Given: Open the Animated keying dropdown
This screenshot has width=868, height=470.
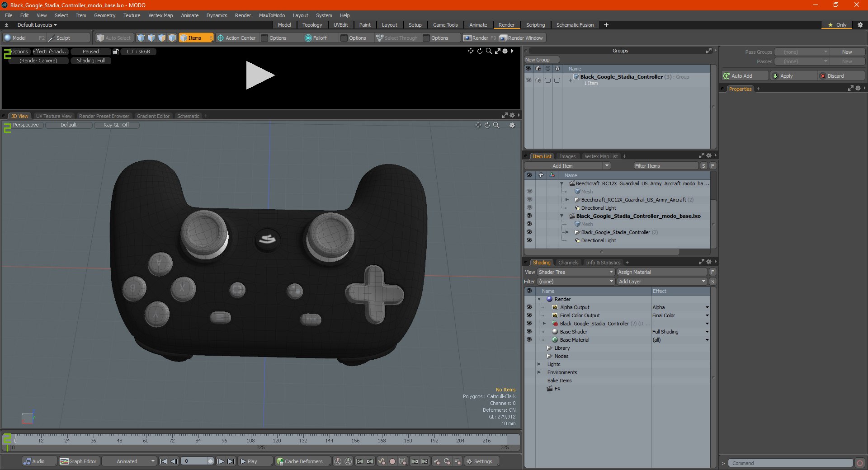Looking at the screenshot, I should coord(129,461).
